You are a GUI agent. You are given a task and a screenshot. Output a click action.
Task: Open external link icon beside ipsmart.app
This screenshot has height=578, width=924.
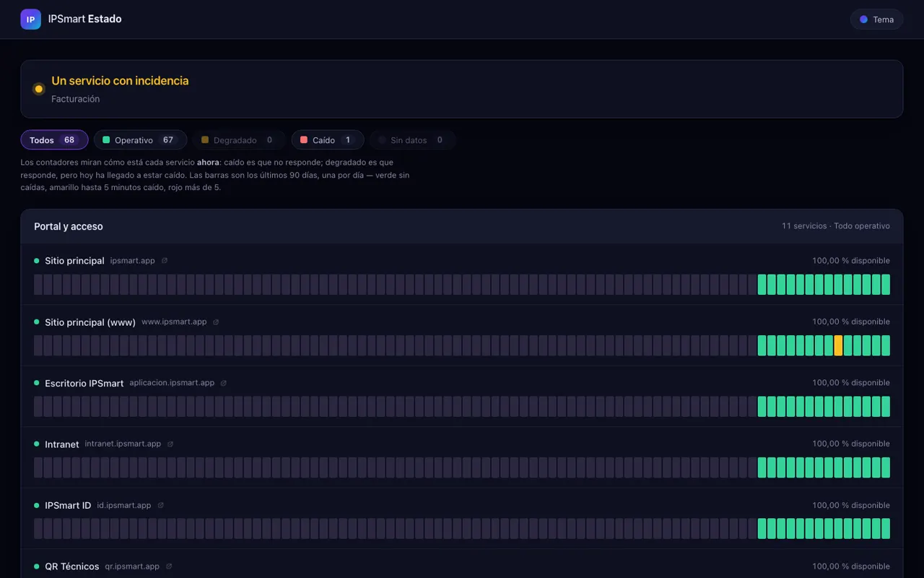click(165, 261)
